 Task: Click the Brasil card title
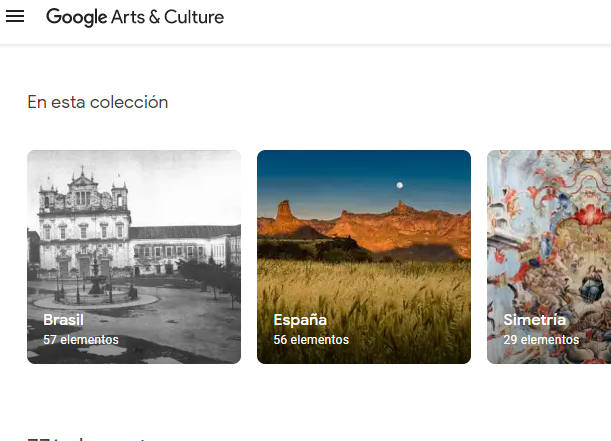63,320
